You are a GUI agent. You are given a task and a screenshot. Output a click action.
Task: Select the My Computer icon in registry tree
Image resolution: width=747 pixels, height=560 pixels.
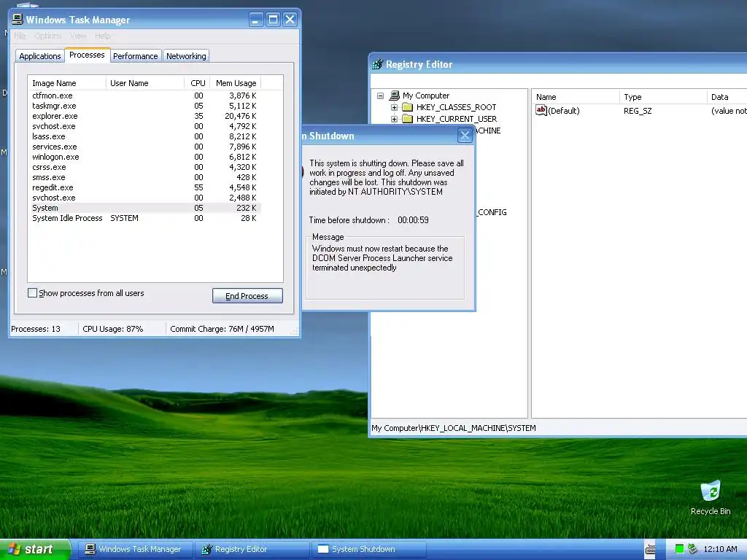click(395, 96)
